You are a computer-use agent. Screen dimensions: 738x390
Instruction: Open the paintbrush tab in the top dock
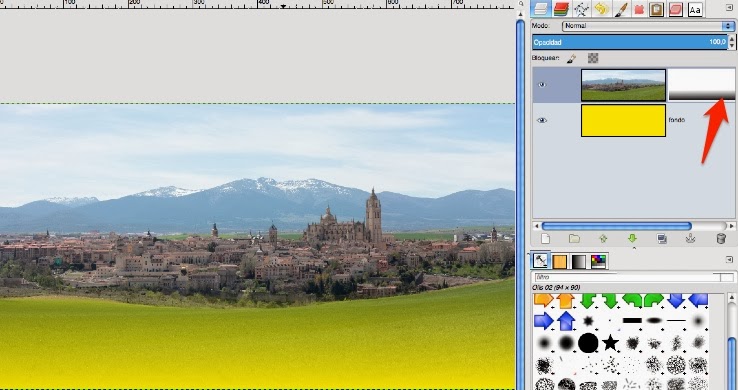click(x=621, y=9)
